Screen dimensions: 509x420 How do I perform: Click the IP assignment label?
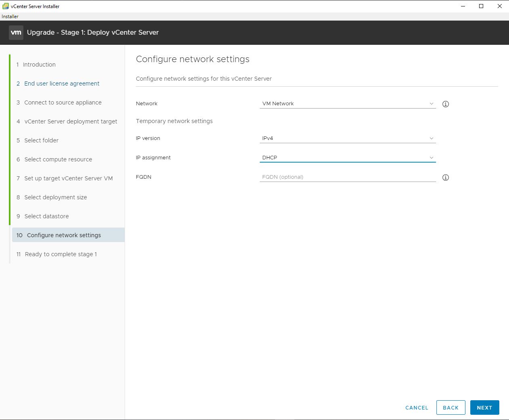(153, 158)
